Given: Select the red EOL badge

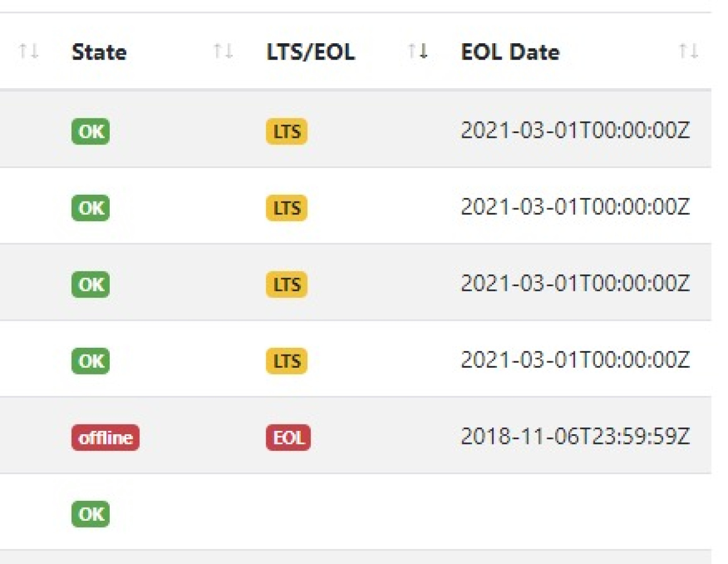Looking at the screenshot, I should point(288,438).
